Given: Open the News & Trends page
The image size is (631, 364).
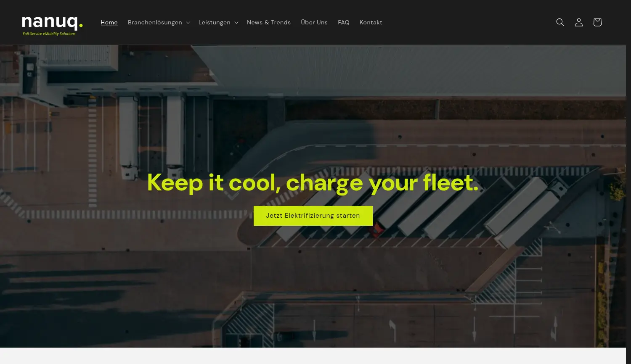Looking at the screenshot, I should coord(269,22).
